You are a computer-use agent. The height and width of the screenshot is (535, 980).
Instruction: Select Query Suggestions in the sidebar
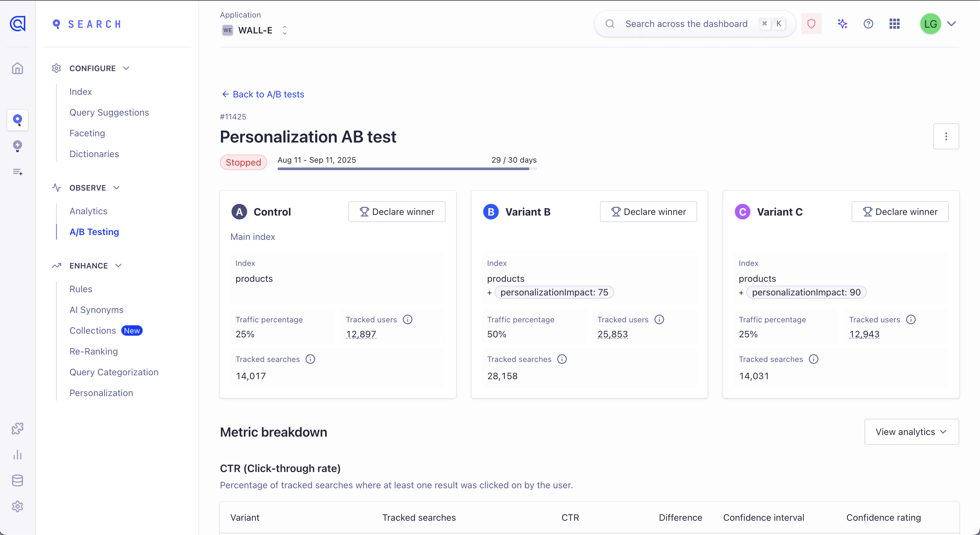pyautogui.click(x=109, y=112)
